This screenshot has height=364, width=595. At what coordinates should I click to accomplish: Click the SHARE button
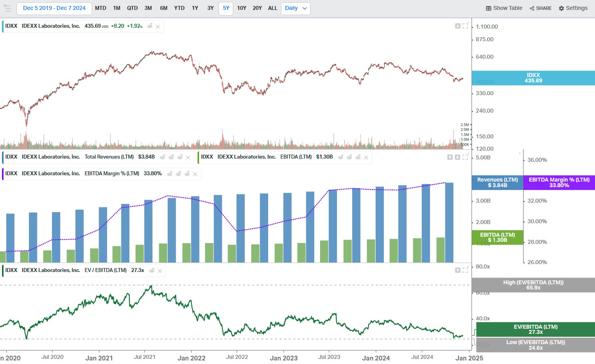pos(541,8)
